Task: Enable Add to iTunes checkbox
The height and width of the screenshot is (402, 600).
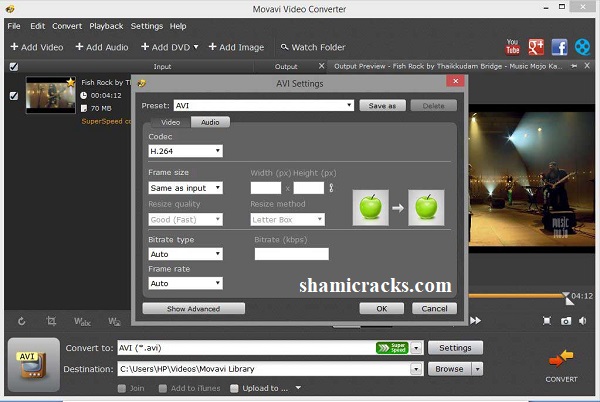Action: 163,389
